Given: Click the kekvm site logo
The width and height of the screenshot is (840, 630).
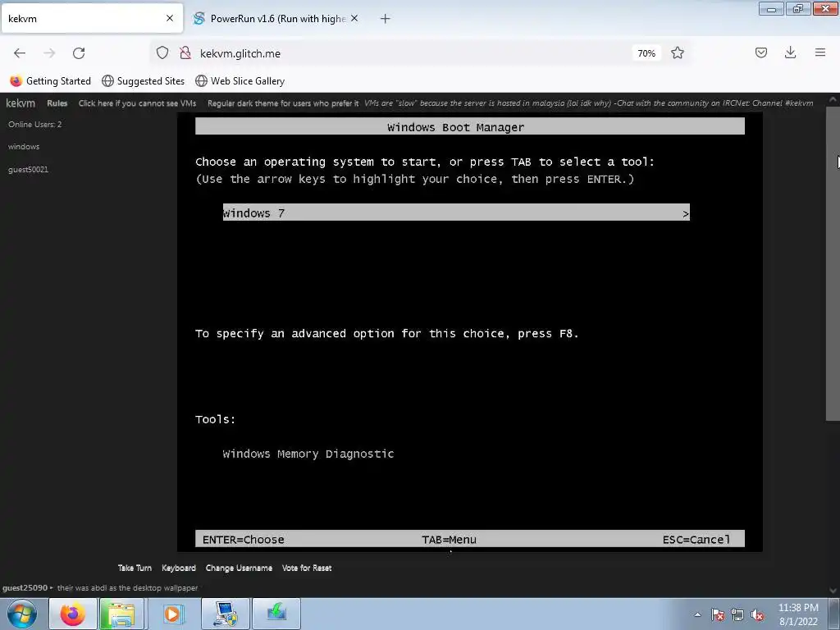Looking at the screenshot, I should click(x=21, y=103).
